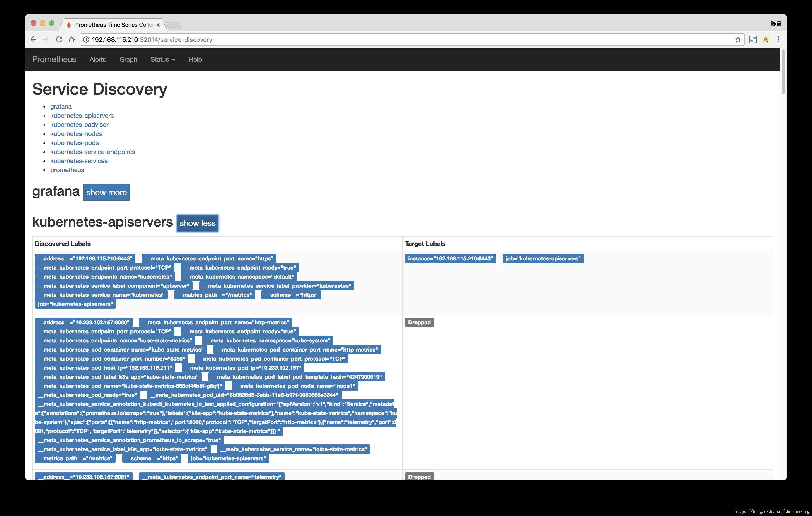Image resolution: width=812 pixels, height=516 pixels.
Task: Click the Target Labels column header
Action: [x=425, y=244]
